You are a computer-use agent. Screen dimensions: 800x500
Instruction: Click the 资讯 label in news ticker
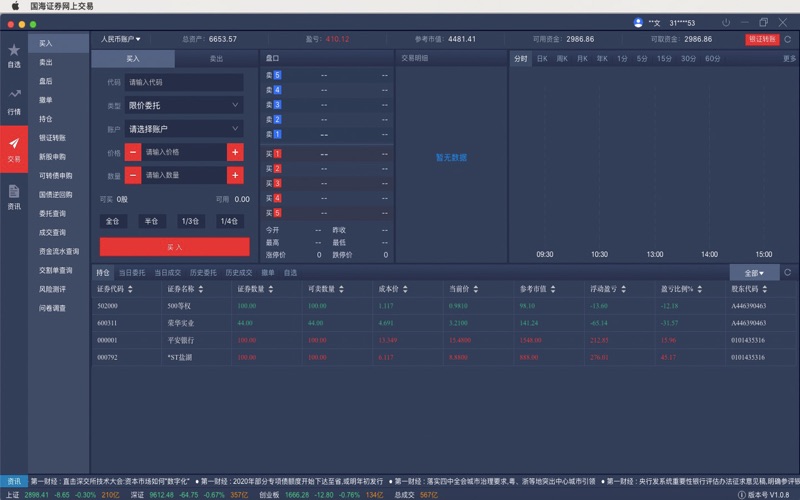pos(14,481)
